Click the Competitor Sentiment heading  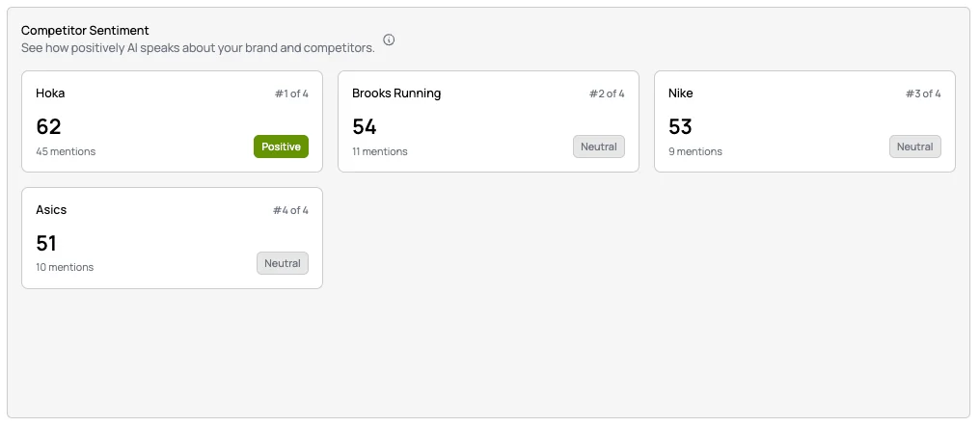click(x=85, y=30)
